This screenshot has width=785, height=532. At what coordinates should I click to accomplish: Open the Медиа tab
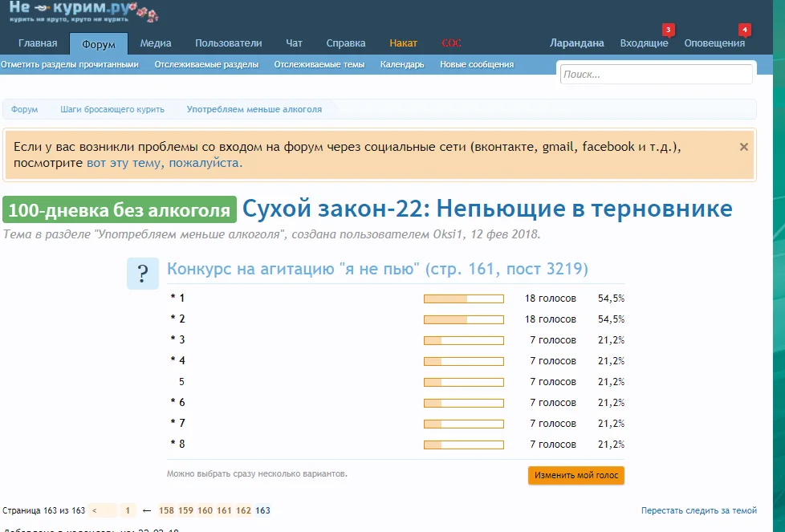[156, 43]
